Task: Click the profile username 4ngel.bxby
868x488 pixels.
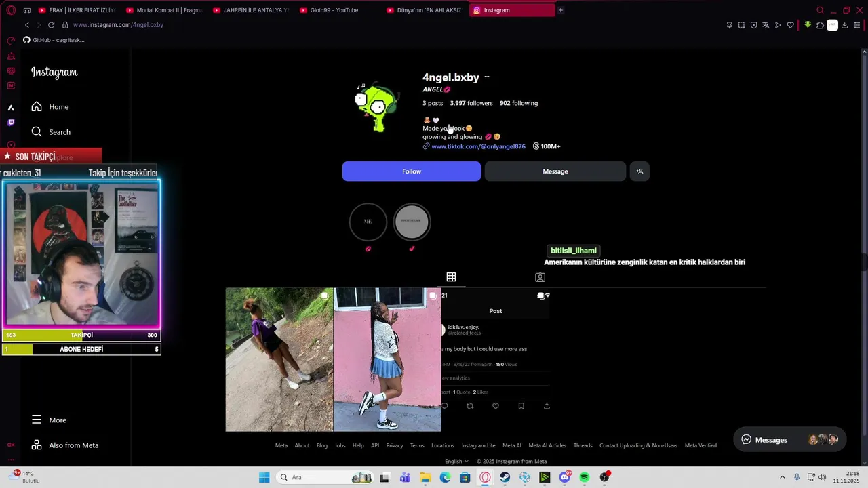Action: pyautogui.click(x=451, y=77)
